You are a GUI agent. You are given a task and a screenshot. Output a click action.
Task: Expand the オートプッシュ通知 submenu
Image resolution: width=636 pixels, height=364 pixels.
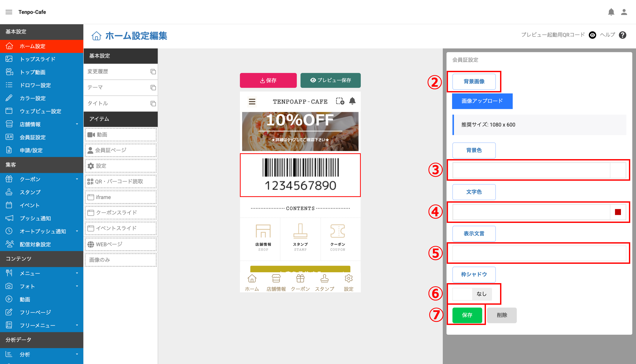coord(77,231)
